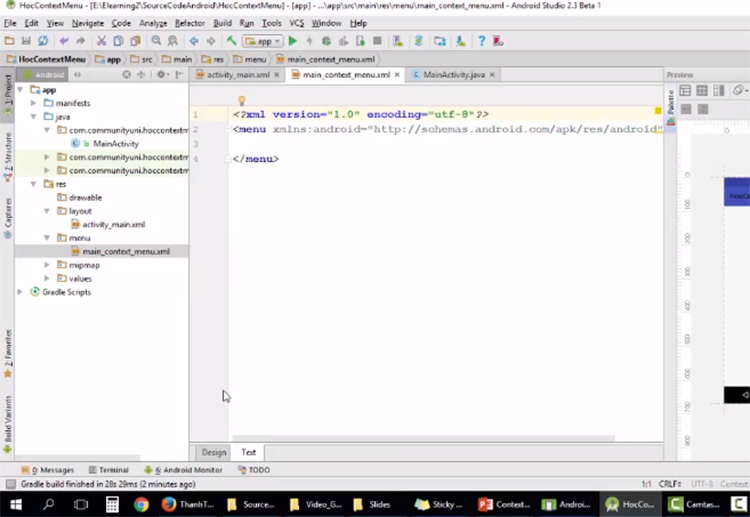Click the Help question mark icon
750x517 pixels.
(481, 41)
